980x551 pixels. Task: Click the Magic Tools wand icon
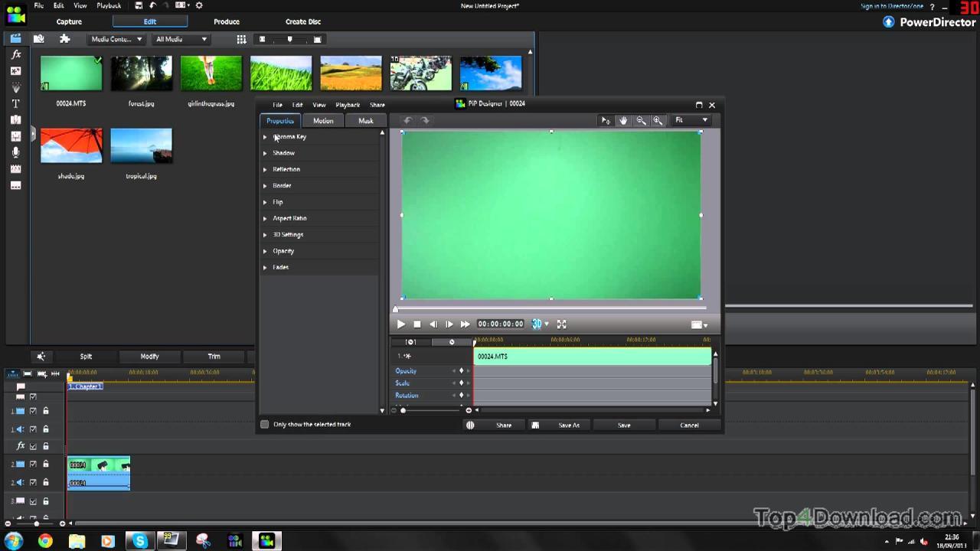pyautogui.click(x=41, y=357)
